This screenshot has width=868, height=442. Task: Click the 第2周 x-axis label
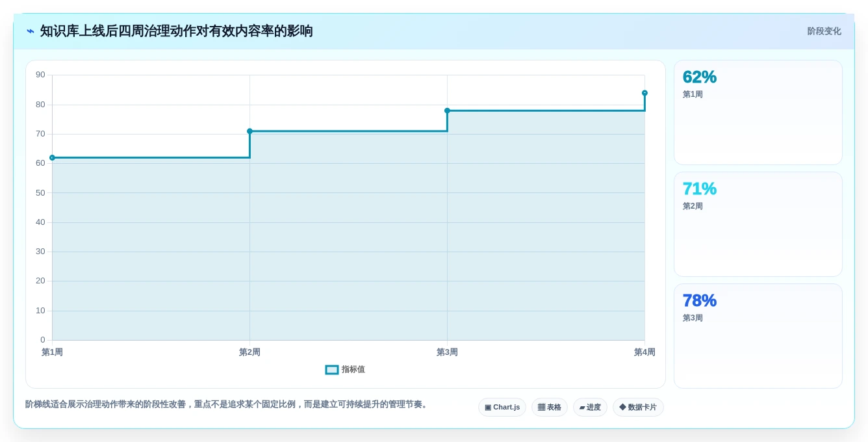[249, 352]
